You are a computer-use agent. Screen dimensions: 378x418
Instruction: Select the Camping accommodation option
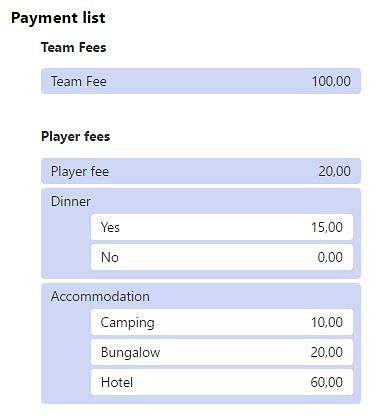(x=222, y=322)
